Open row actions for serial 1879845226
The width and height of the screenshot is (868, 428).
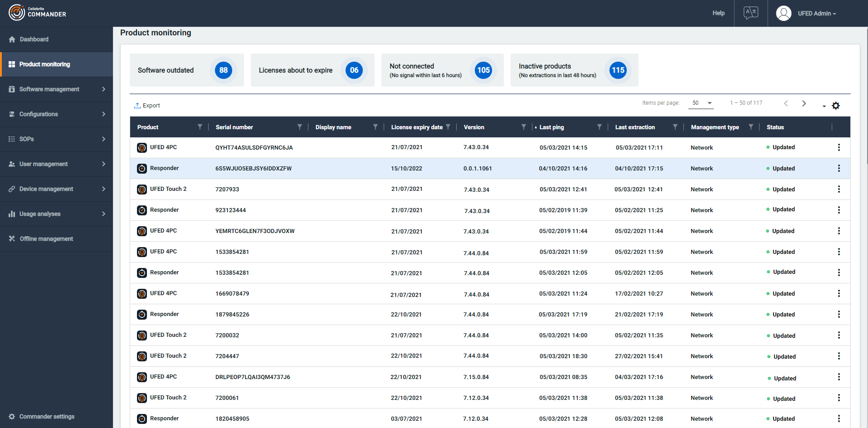coord(839,314)
